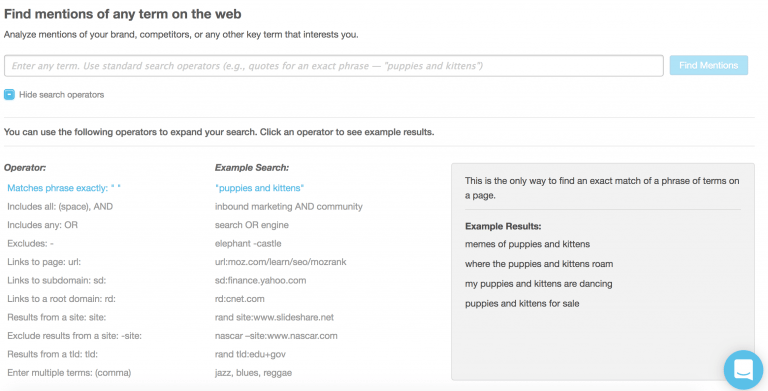Screen dimensions: 768x391
Task: Select the example rand tld:edu+gov
Action: coord(250,354)
